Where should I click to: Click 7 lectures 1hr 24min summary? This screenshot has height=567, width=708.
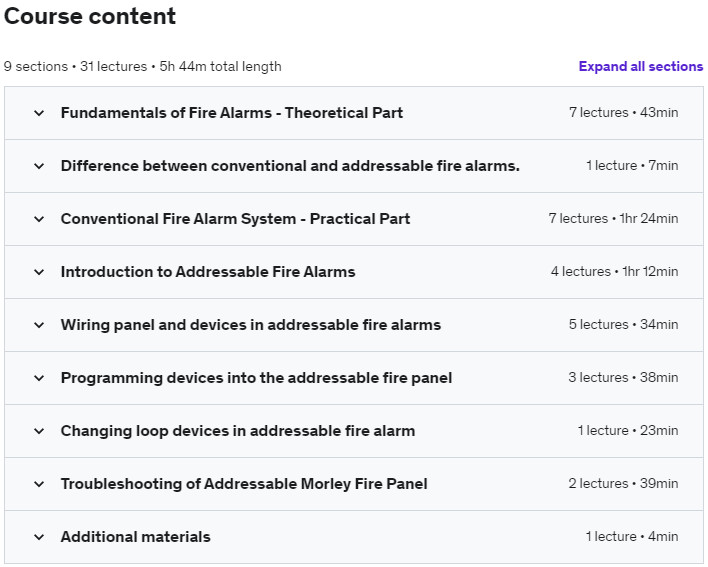(613, 218)
